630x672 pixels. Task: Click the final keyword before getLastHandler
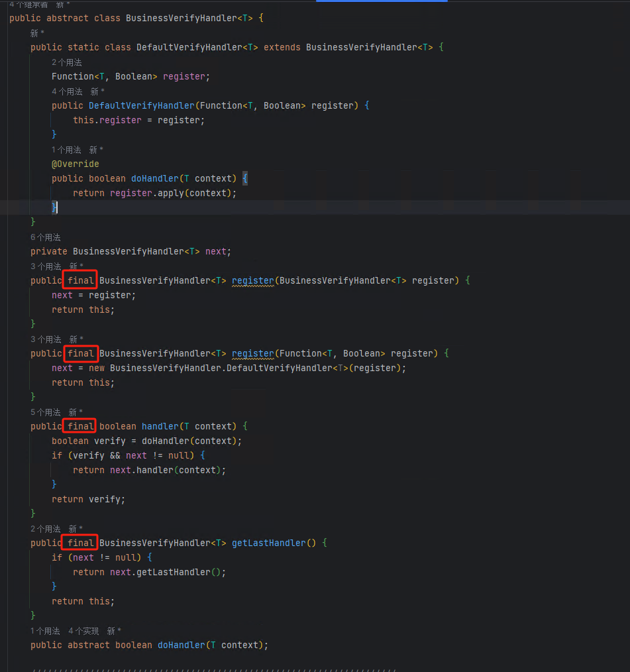point(81,543)
